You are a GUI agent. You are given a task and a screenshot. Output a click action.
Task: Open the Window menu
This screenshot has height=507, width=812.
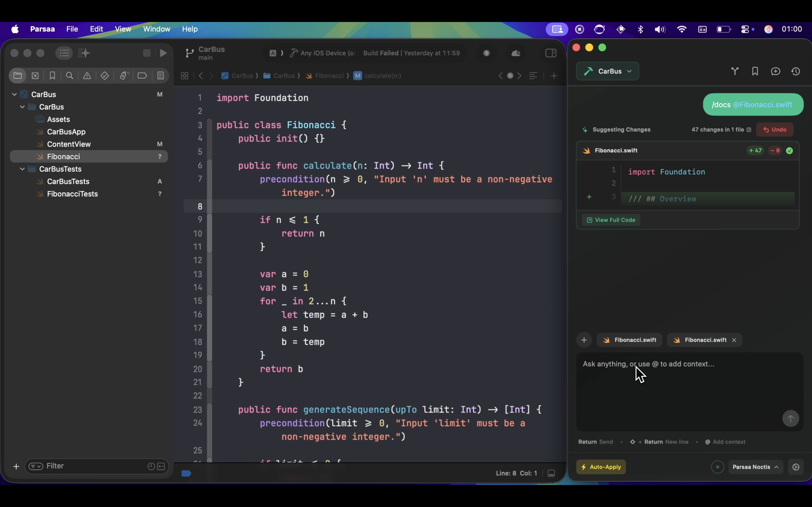point(157,29)
